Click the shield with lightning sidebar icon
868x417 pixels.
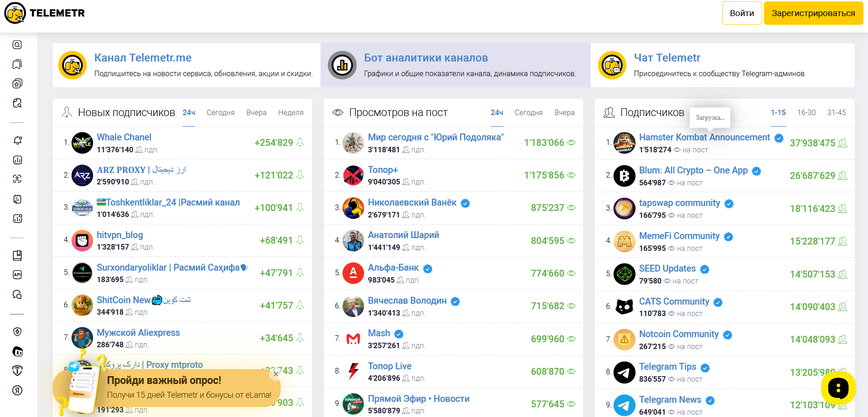(x=17, y=332)
